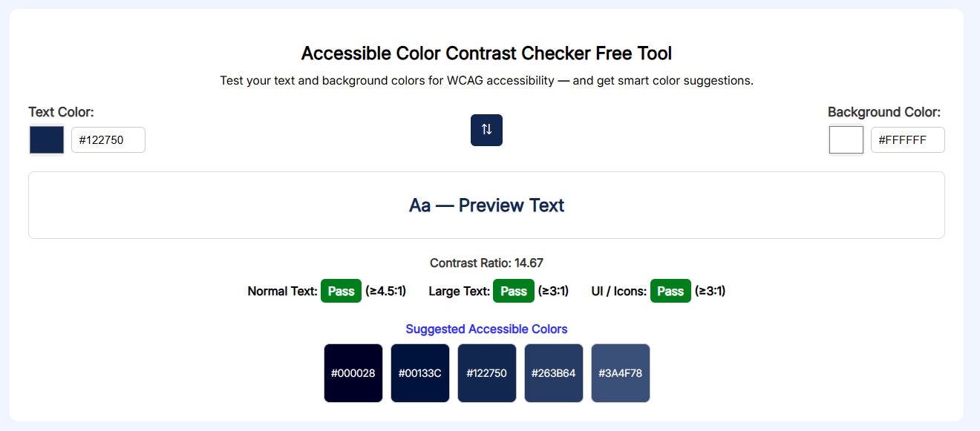Click the swap colors arrow icon

tap(486, 130)
